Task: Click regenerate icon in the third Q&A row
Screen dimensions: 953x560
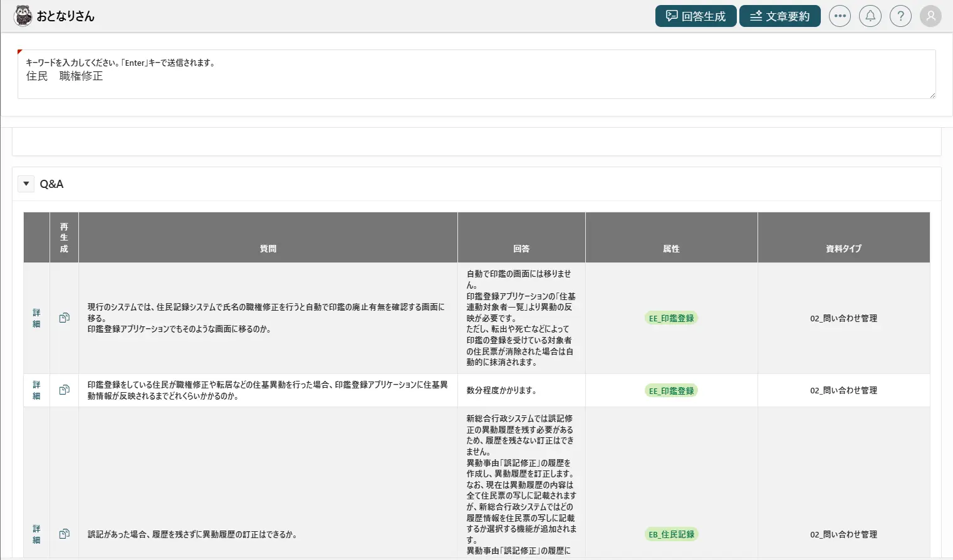Action: click(x=64, y=534)
